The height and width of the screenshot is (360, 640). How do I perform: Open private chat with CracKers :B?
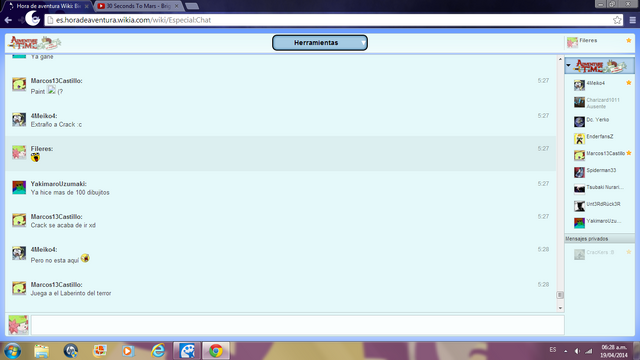[x=600, y=253]
